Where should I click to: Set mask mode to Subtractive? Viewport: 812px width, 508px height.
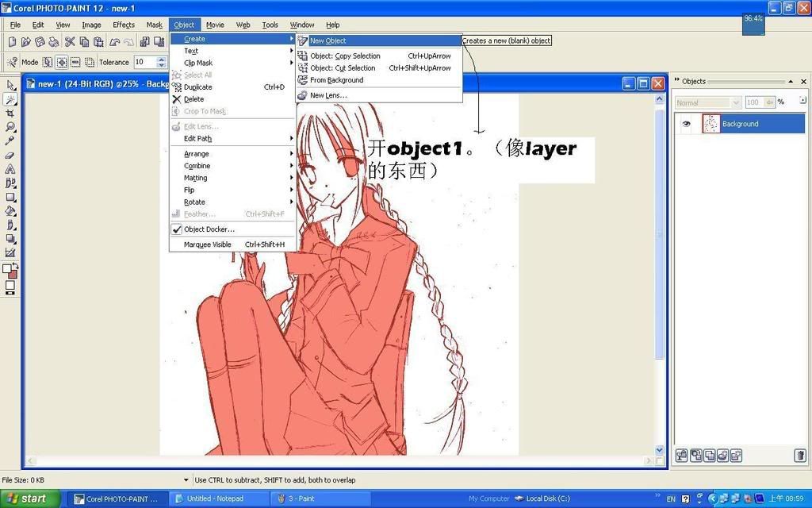[x=75, y=62]
